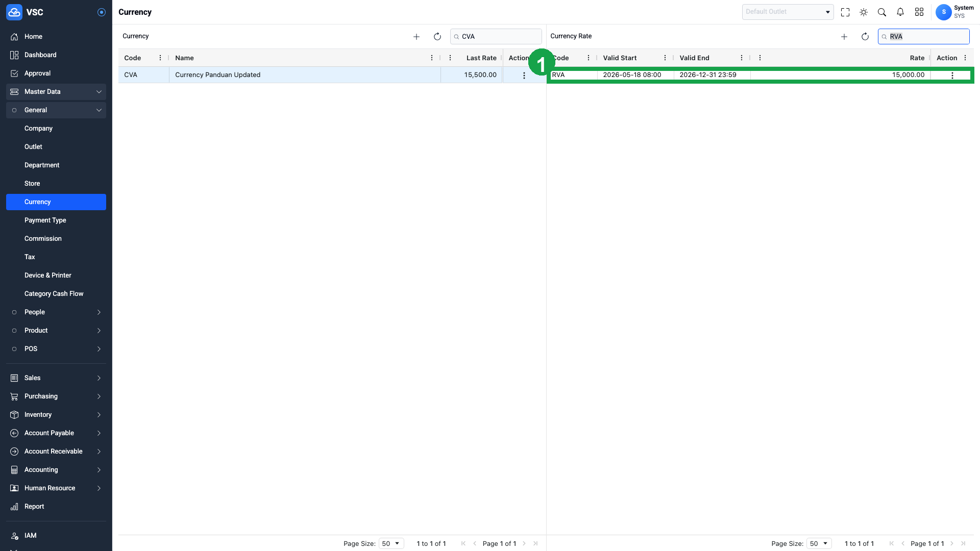Expand the POS submenu
The width and height of the screenshot is (980, 551).
pos(56,349)
